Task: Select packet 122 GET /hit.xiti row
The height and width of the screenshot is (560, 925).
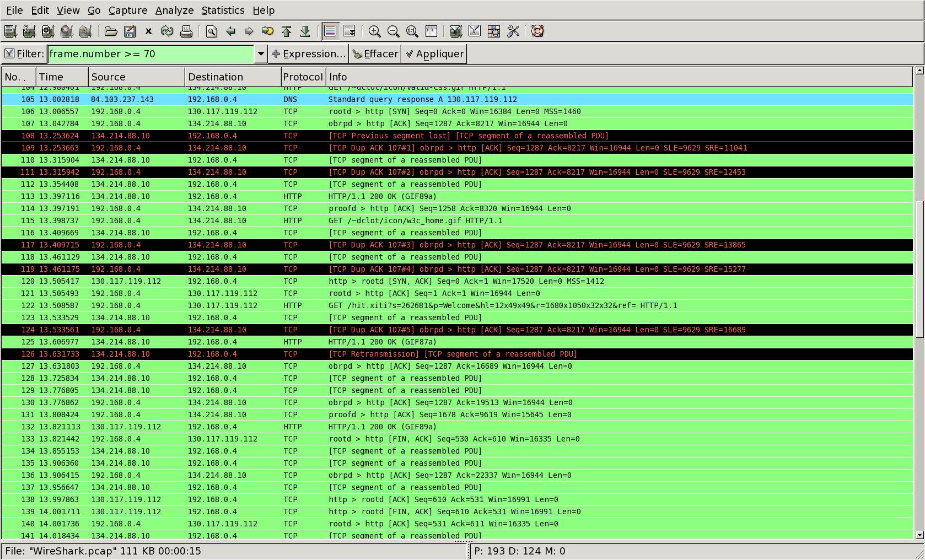Action: 457,305
